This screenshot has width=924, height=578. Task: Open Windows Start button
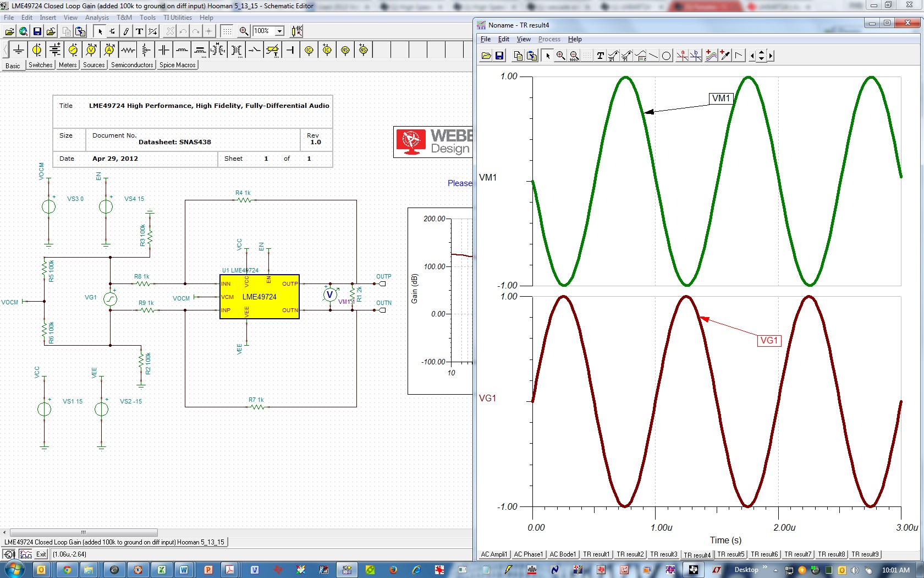tap(15, 570)
